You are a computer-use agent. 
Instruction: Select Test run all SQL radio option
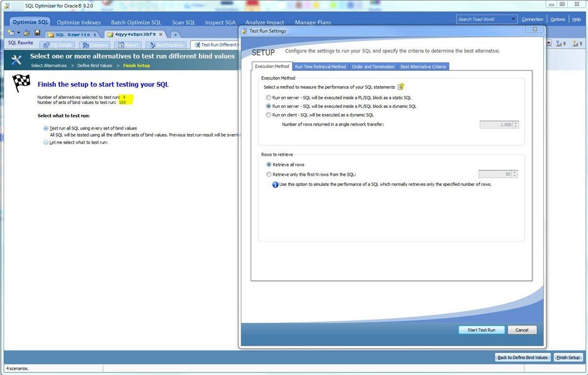point(46,128)
